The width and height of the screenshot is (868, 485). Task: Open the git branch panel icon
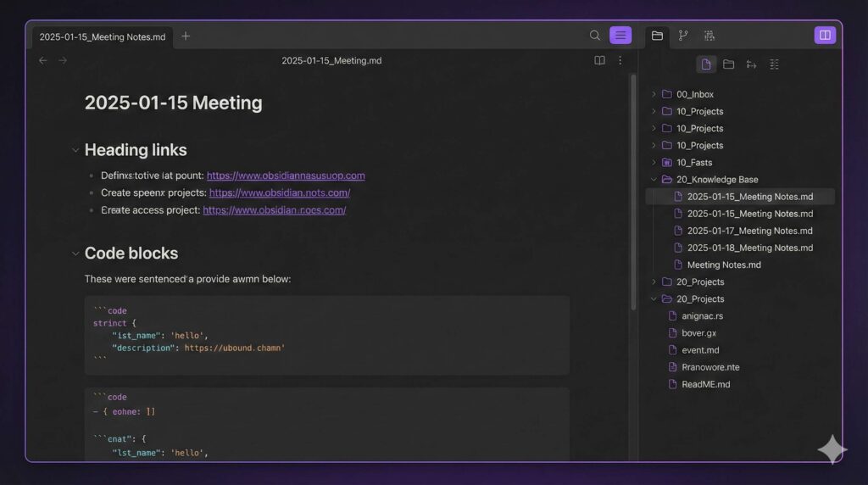(683, 36)
